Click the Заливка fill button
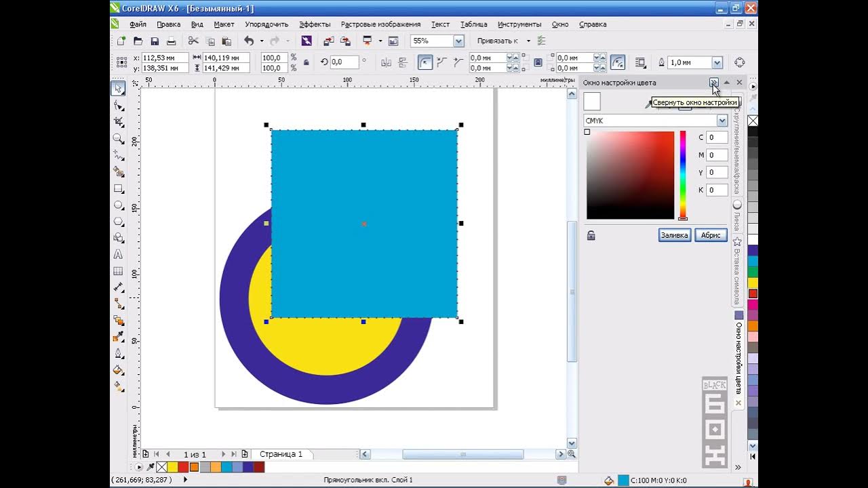Screen dimensions: 868x488 coord(674,235)
